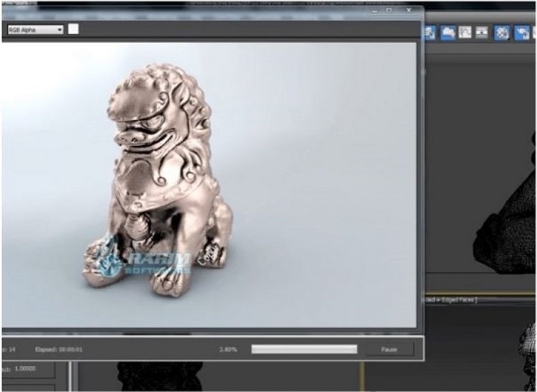
Task: Open Render Setup from the main toolbar
Action: (521, 33)
